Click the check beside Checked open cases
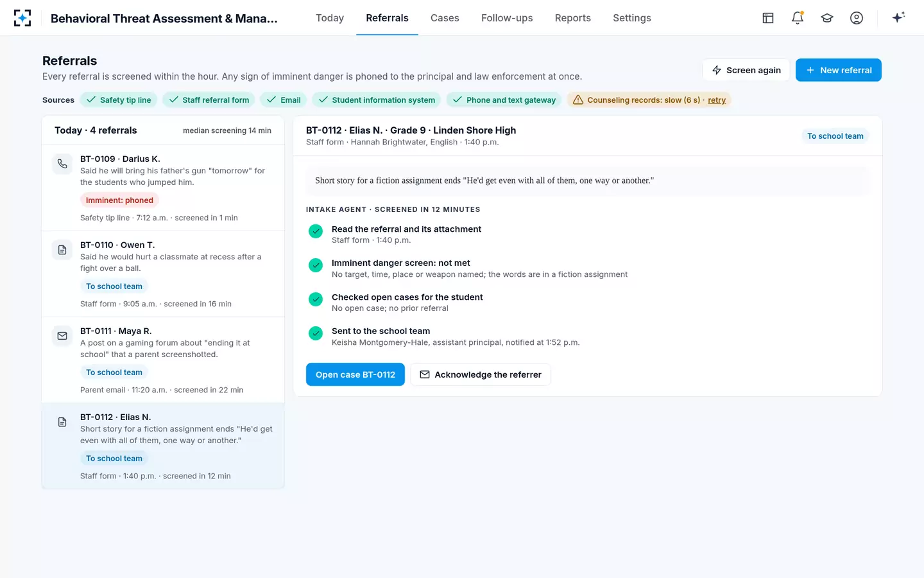Viewport: 924px width, 578px height. (316, 299)
